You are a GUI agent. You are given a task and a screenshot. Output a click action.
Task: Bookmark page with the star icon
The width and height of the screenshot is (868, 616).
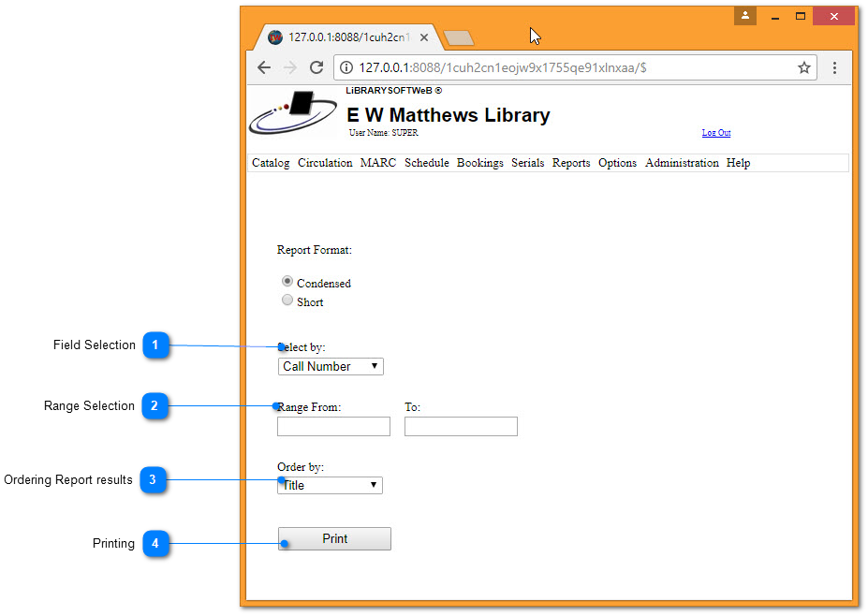coord(803,67)
